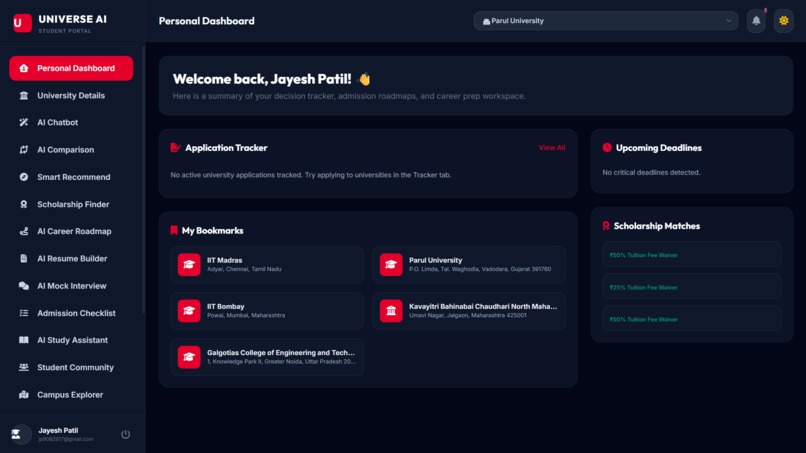Click the AI Career Roadmap route icon
Screen dimensions: 806x453
24,231
